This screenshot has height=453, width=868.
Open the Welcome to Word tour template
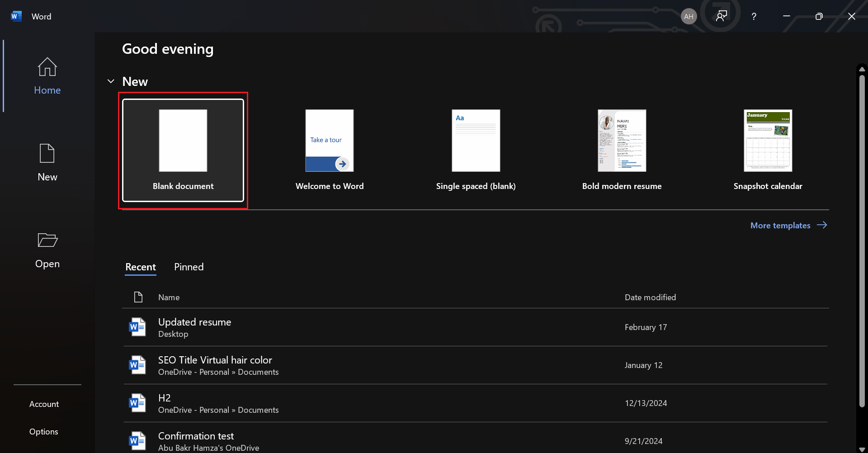[330, 150]
